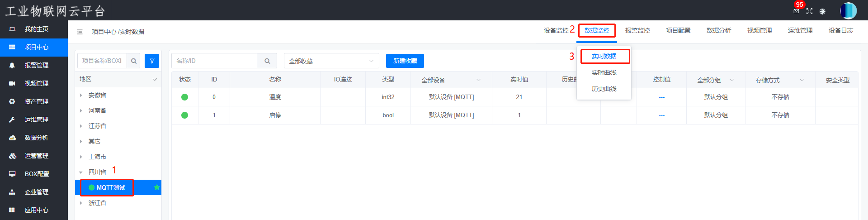868x220 pixels.
Task: Click the 名称/ID search input field
Action: pos(214,61)
